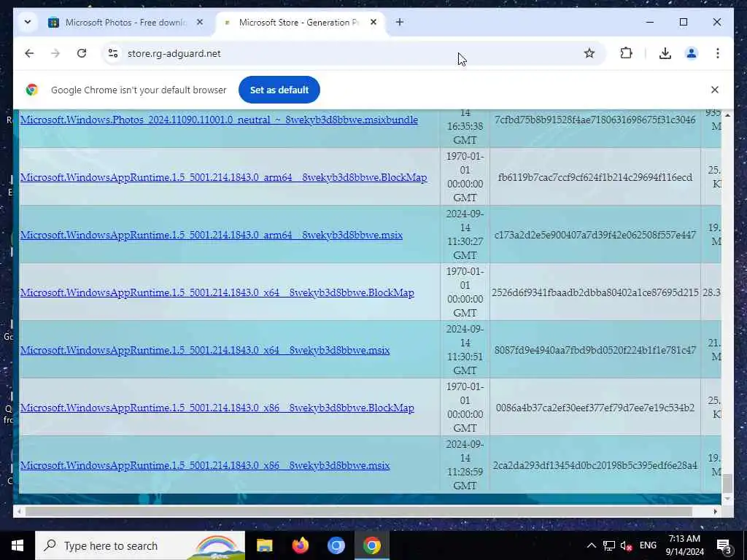
Task: Set Chrome as default browser
Action: point(279,90)
